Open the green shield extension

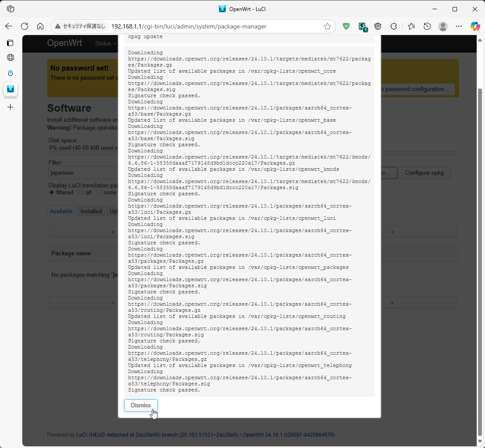346,26
